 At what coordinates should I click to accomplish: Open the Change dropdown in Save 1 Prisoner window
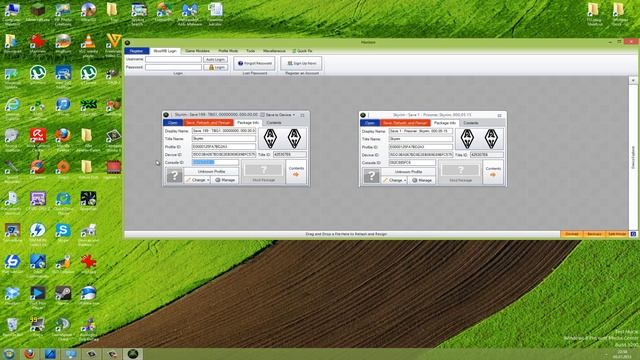(394, 180)
